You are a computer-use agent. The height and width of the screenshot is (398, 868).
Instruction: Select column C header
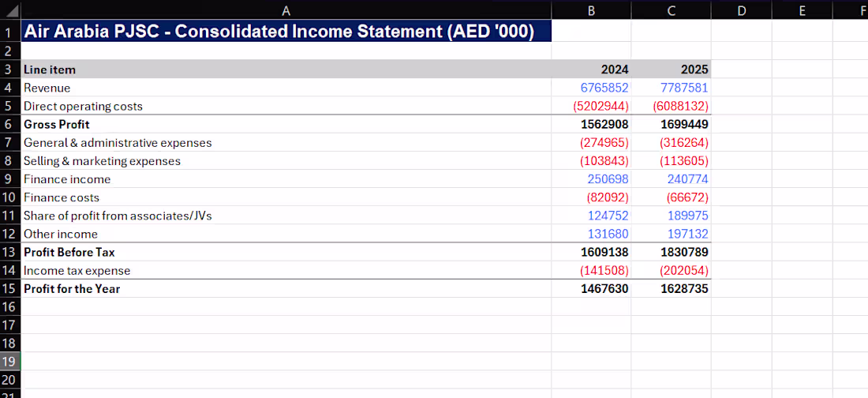pos(671,9)
